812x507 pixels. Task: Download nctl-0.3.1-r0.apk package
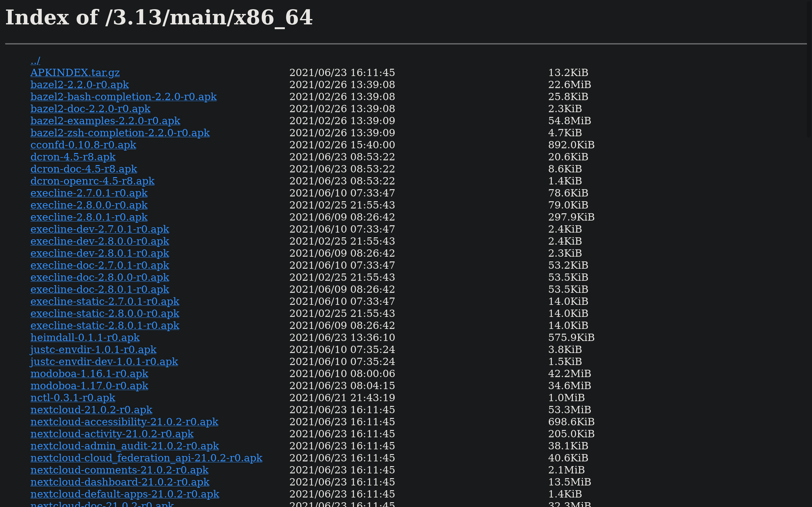point(73,398)
